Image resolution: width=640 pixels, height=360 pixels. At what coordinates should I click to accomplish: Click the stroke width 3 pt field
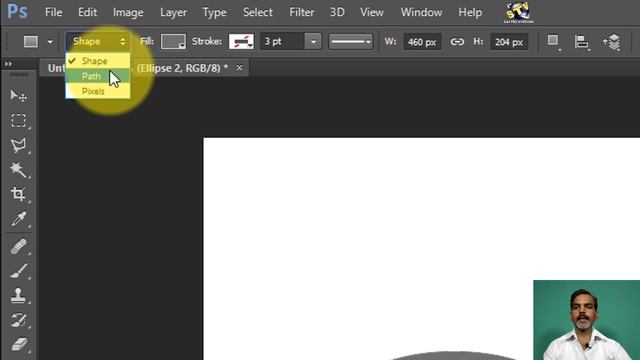pyautogui.click(x=282, y=42)
